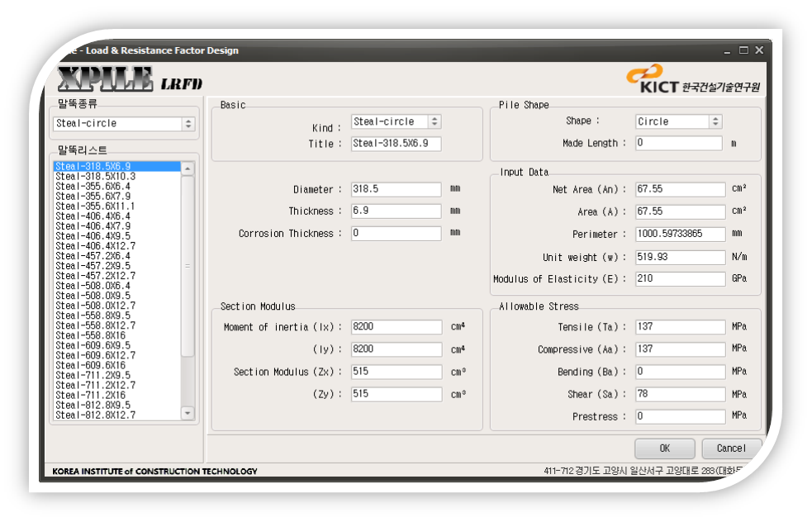Click the (Zy) input field
Viewport: 812px width, 522px height.
click(397, 394)
